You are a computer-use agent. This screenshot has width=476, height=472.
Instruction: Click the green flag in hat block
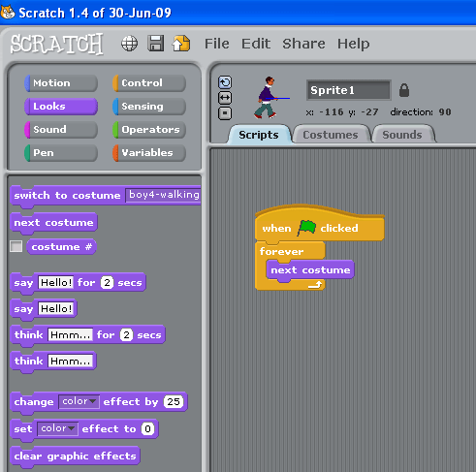click(x=306, y=228)
